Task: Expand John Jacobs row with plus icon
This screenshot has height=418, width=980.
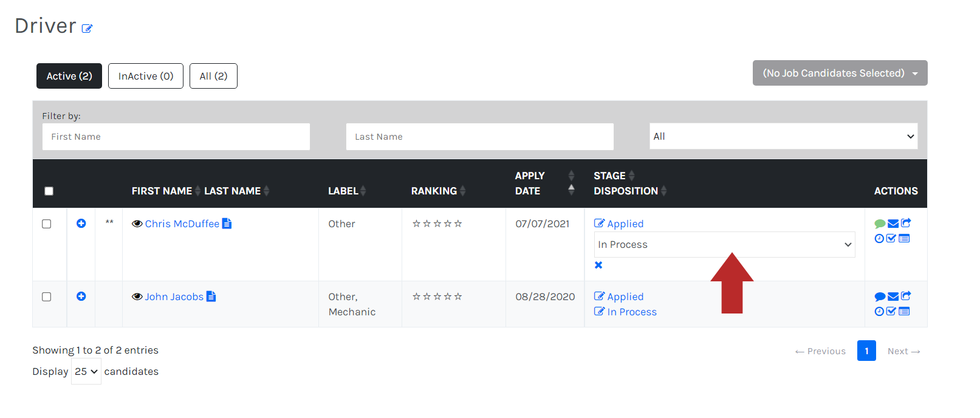Action: [81, 296]
